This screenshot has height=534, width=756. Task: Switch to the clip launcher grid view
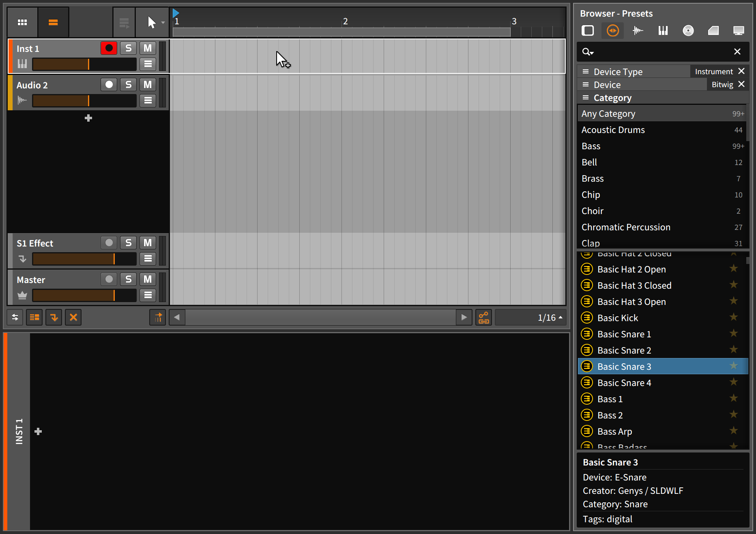coord(22,22)
